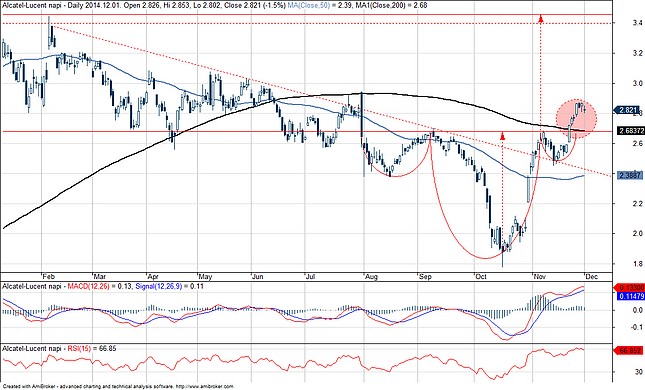645x390 pixels.
Task: Click the Mar date axis label
Action: point(99,276)
